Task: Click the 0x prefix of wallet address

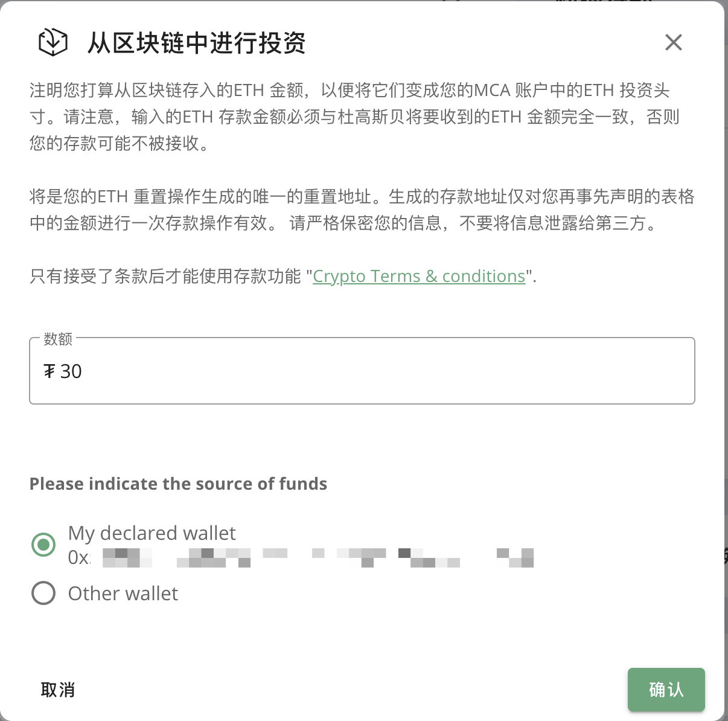Action: tap(79, 557)
